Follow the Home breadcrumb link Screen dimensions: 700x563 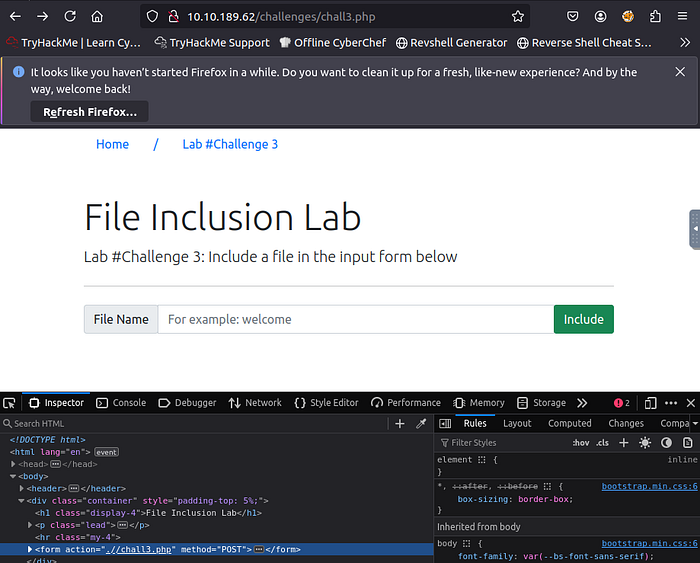click(x=112, y=144)
